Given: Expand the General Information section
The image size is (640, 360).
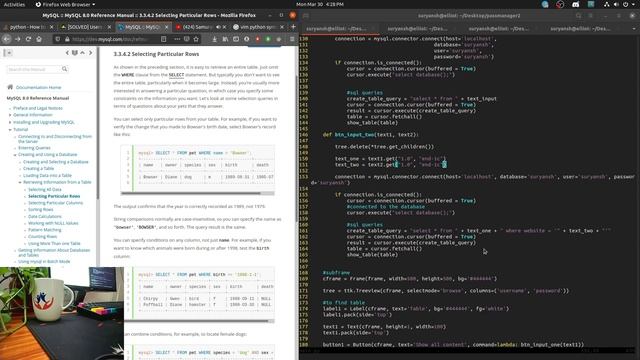Looking at the screenshot, I should click(10, 115).
